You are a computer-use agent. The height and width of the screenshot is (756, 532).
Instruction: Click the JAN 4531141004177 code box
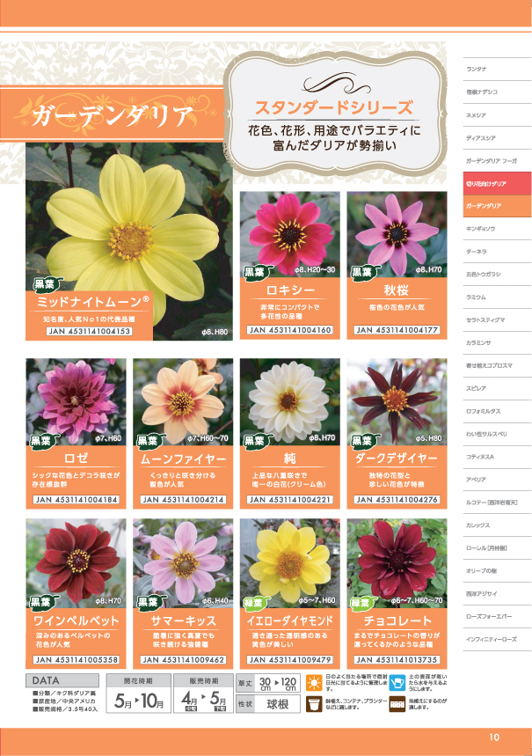(397, 330)
